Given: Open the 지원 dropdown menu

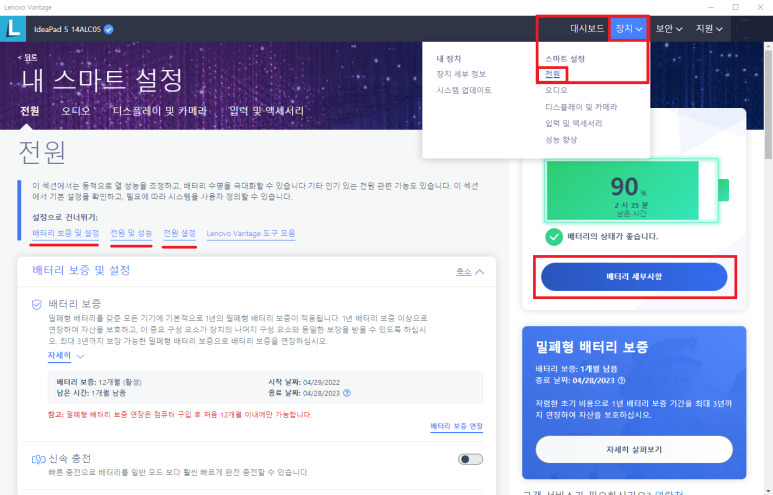Looking at the screenshot, I should click(x=709, y=29).
